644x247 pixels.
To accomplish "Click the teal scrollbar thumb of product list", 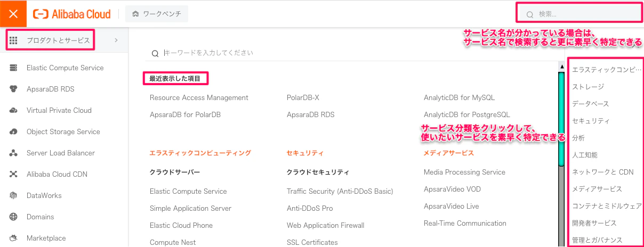I will [x=561, y=119].
